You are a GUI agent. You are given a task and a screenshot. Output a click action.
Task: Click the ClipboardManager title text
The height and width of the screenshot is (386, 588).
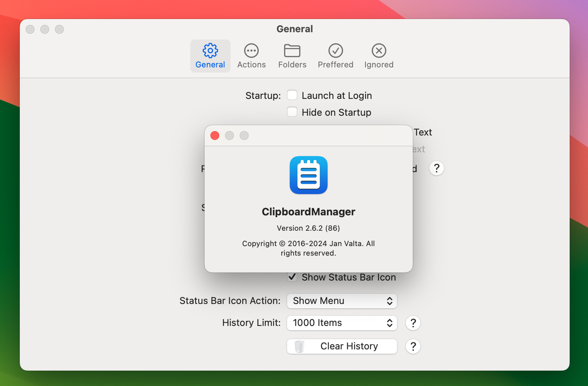point(309,212)
